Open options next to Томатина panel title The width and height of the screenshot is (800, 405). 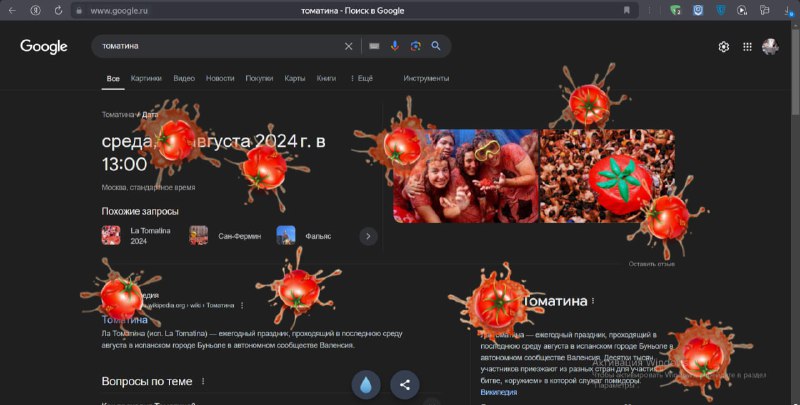[x=593, y=301]
